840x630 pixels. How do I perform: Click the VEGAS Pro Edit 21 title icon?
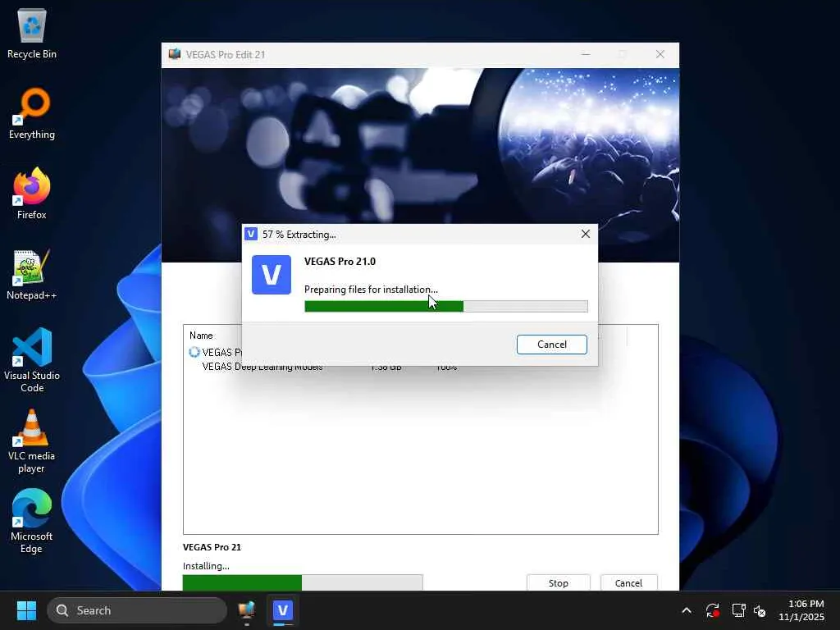pos(175,54)
